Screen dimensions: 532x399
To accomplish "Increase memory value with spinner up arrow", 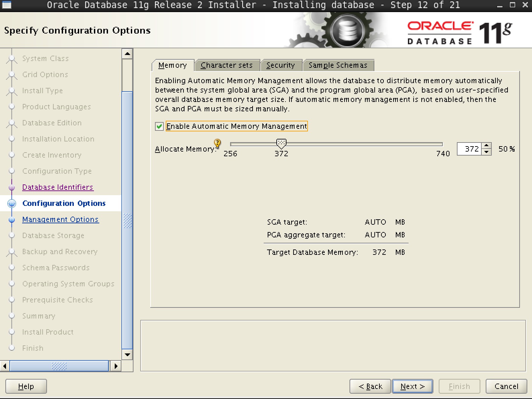I will tap(486, 146).
